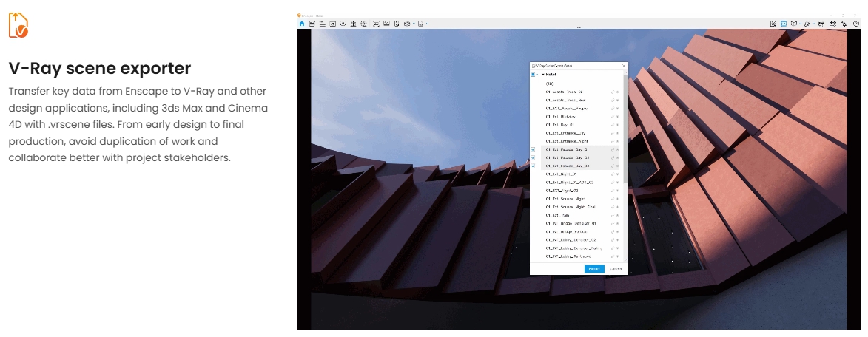
Task: Open the dropdown arrow beside the file icon
Action: coord(428,24)
